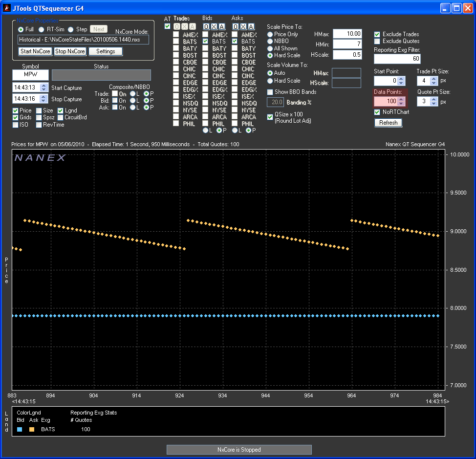The height and width of the screenshot is (459, 476).
Task: Click the O button under Trades
Action: pos(177,27)
